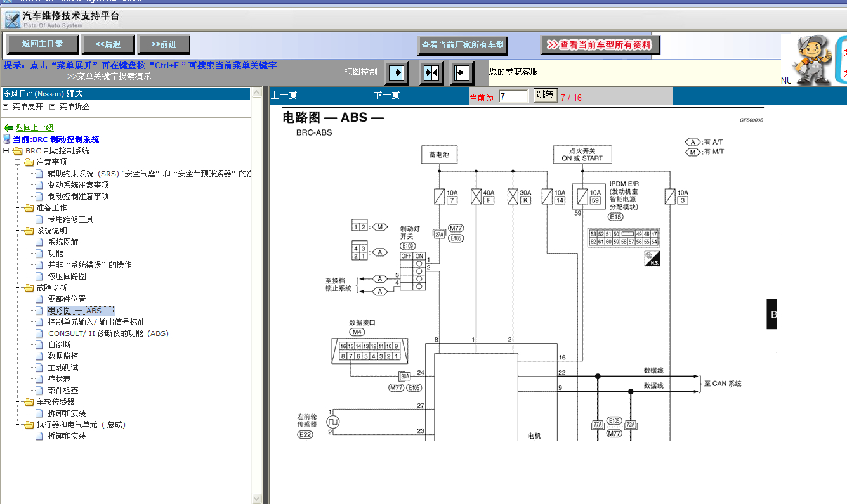Click the page number input field

click(x=513, y=96)
